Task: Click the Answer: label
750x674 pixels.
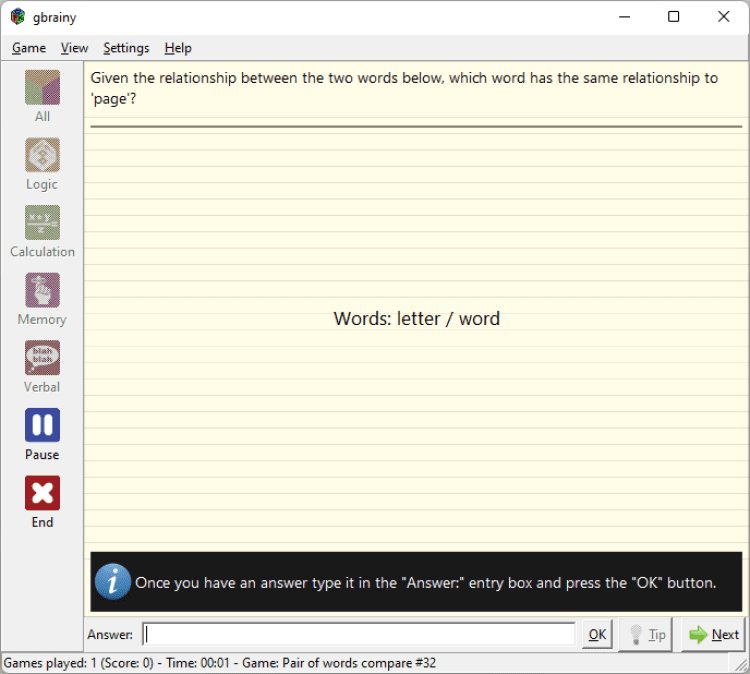Action: click(110, 634)
